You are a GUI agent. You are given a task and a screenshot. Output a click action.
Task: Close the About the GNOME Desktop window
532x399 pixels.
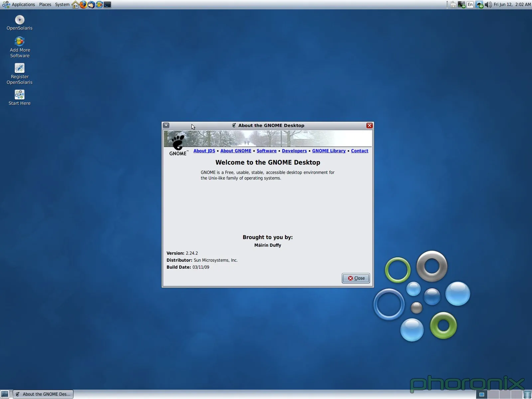pyautogui.click(x=369, y=125)
